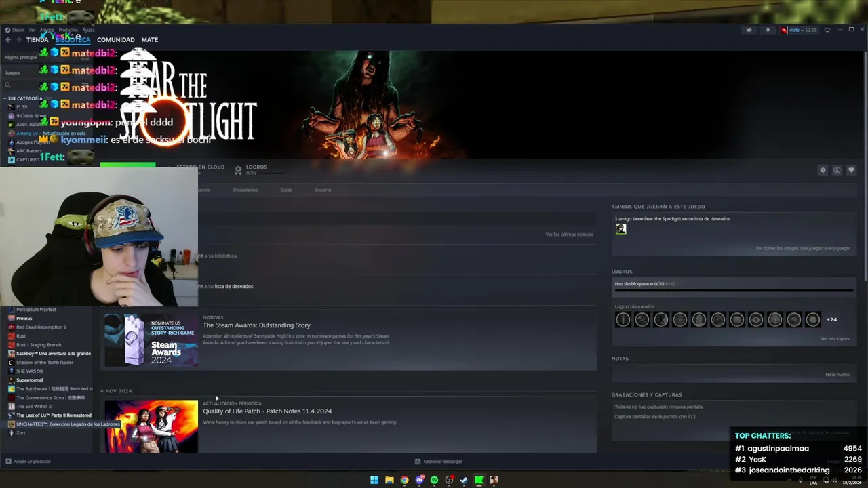
Task: Open the COMUNIDAD tab
Action: pyautogui.click(x=116, y=40)
